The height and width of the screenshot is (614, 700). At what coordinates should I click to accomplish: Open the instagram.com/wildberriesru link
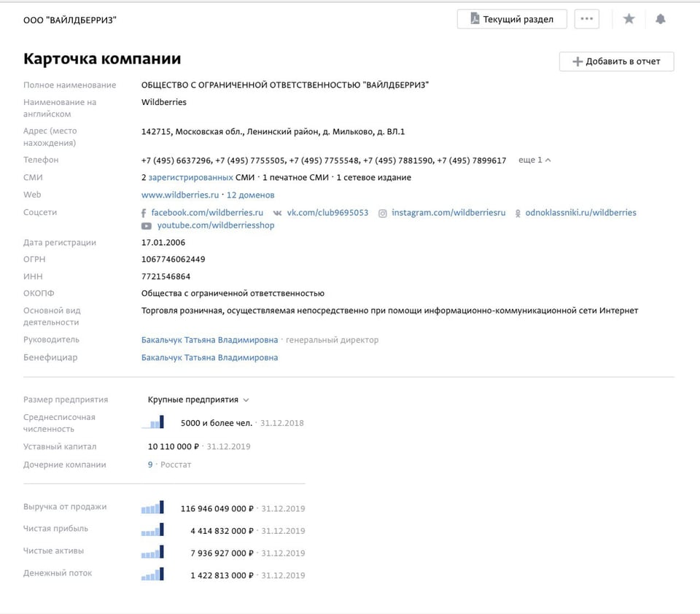pyautogui.click(x=448, y=212)
